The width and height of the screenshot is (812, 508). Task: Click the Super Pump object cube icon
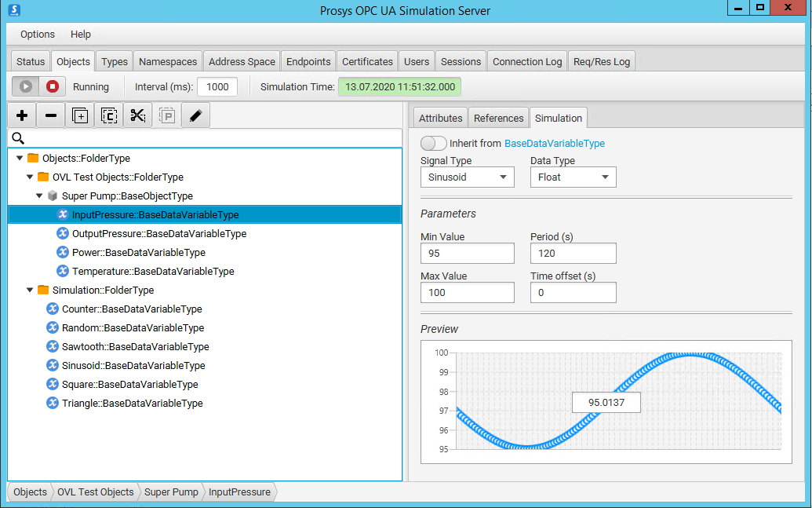coord(53,196)
